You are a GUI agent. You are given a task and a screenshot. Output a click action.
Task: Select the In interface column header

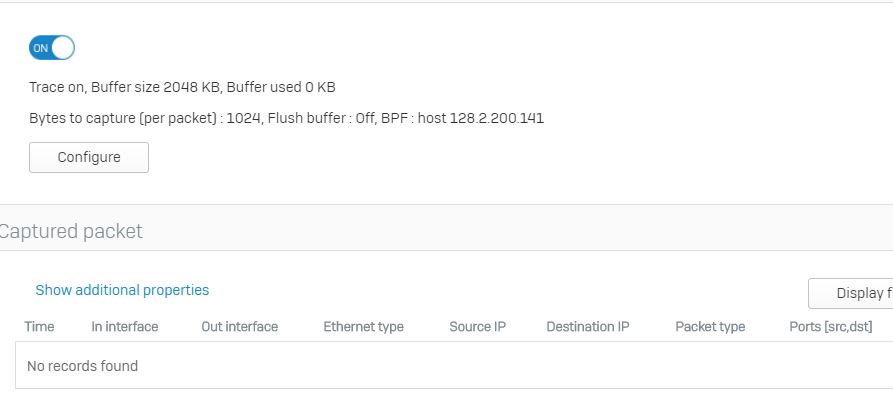125,327
